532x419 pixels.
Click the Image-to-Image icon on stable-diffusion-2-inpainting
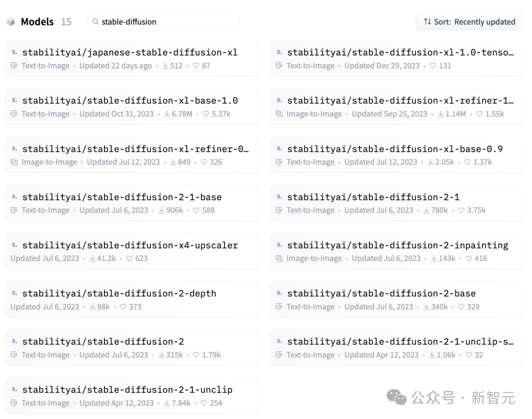[279, 258]
